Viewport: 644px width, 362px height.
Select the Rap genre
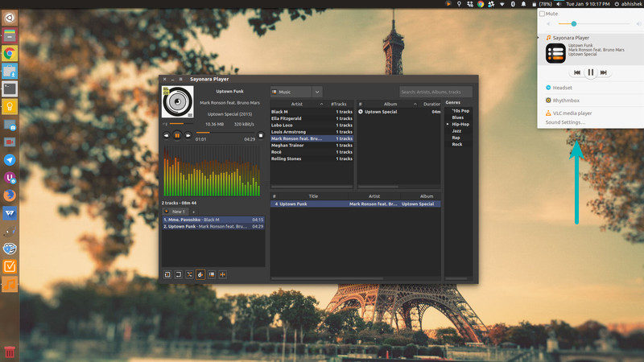(x=456, y=138)
